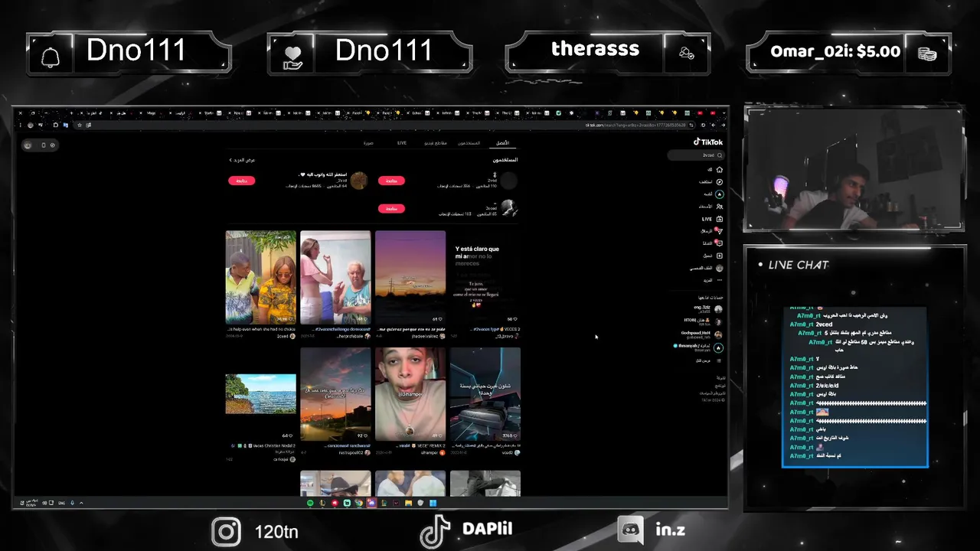
Task: Open the seaside landscape photo post
Action: [x=260, y=394]
